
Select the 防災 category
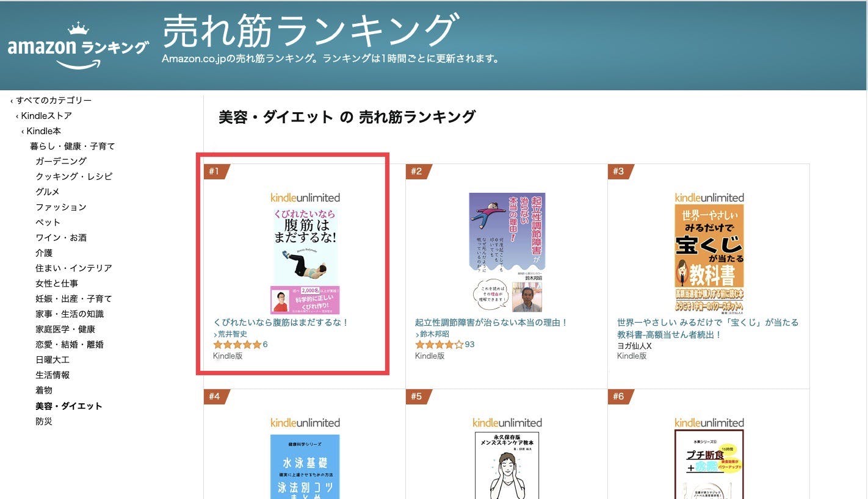click(44, 422)
